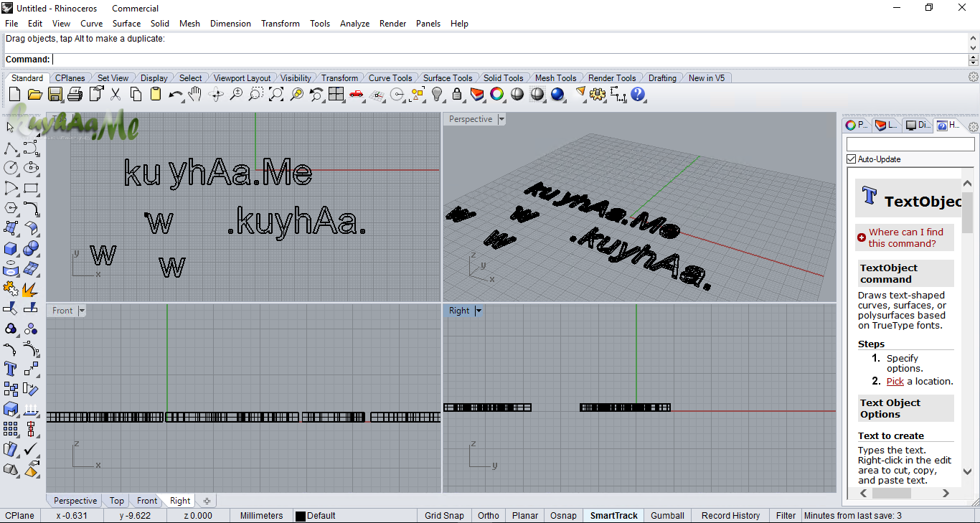Select the Text Object tool
Screen dimensions: 980x523
tap(11, 369)
